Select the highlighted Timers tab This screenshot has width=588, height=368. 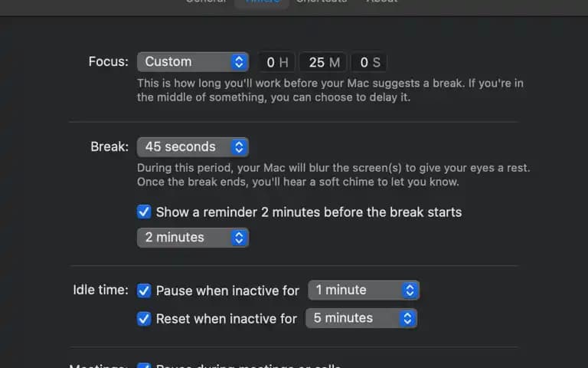[262, 2]
